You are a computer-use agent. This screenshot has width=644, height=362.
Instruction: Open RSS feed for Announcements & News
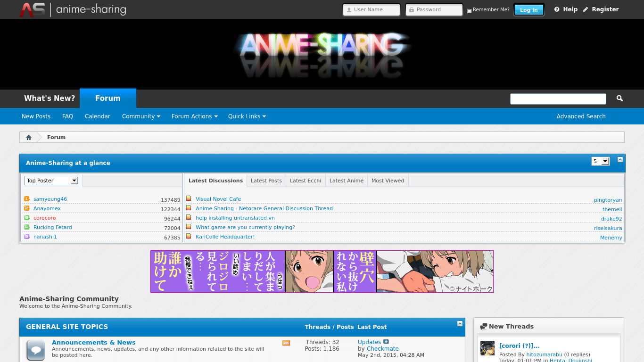[286, 343]
